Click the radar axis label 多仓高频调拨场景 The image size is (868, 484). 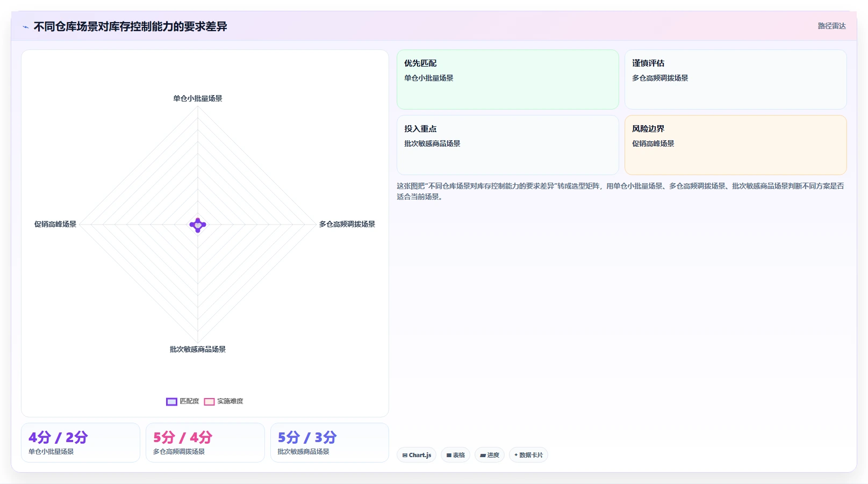point(347,224)
